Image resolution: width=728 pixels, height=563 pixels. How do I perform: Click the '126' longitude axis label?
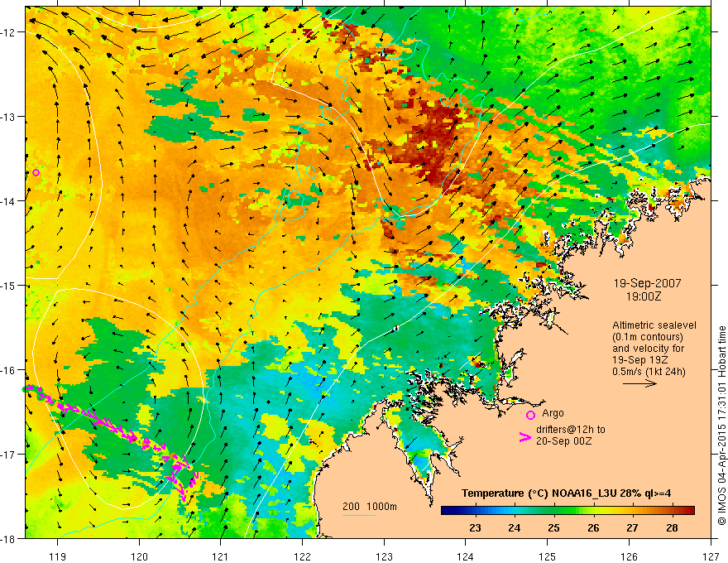[629, 556]
